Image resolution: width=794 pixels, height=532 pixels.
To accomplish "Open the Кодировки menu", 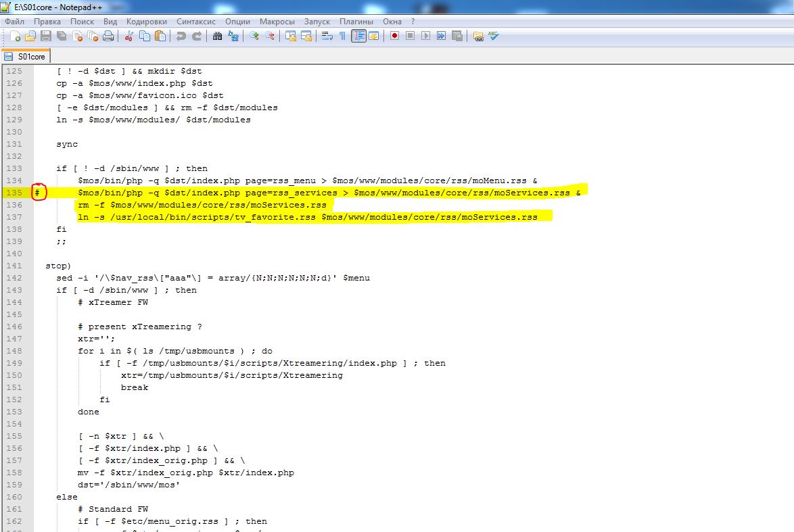I will [147, 22].
